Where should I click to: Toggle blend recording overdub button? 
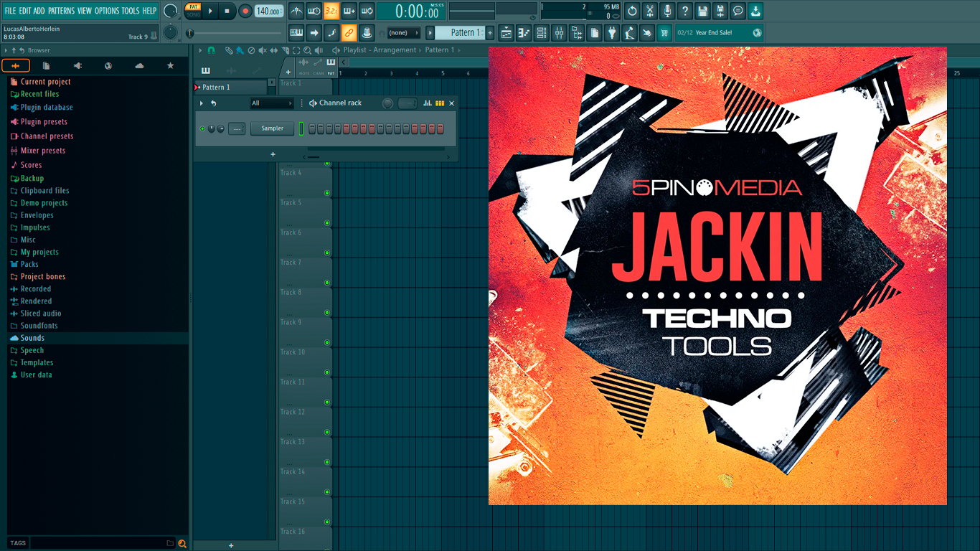(x=349, y=11)
